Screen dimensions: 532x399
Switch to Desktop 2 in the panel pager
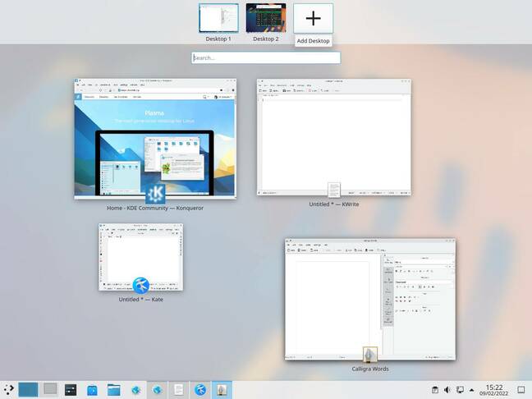click(x=50, y=389)
